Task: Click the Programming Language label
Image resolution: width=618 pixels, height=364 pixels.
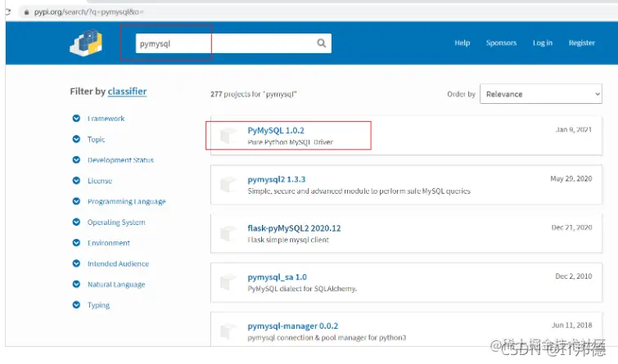Action: point(127,201)
